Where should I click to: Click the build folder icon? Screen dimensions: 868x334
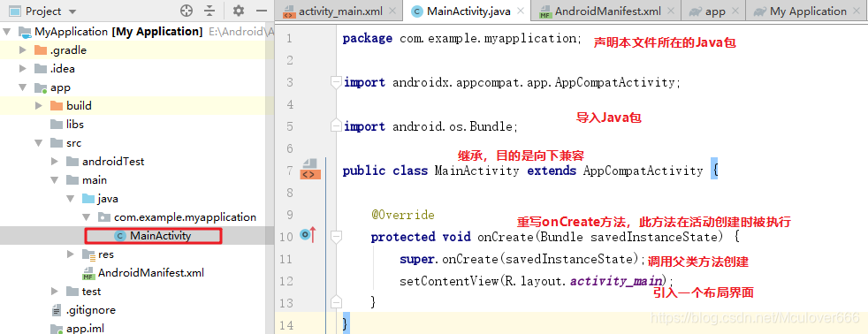pyautogui.click(x=57, y=106)
